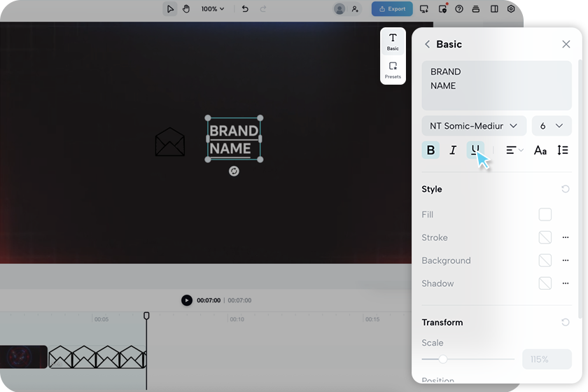Toggle the split panel layout icon

point(494,8)
